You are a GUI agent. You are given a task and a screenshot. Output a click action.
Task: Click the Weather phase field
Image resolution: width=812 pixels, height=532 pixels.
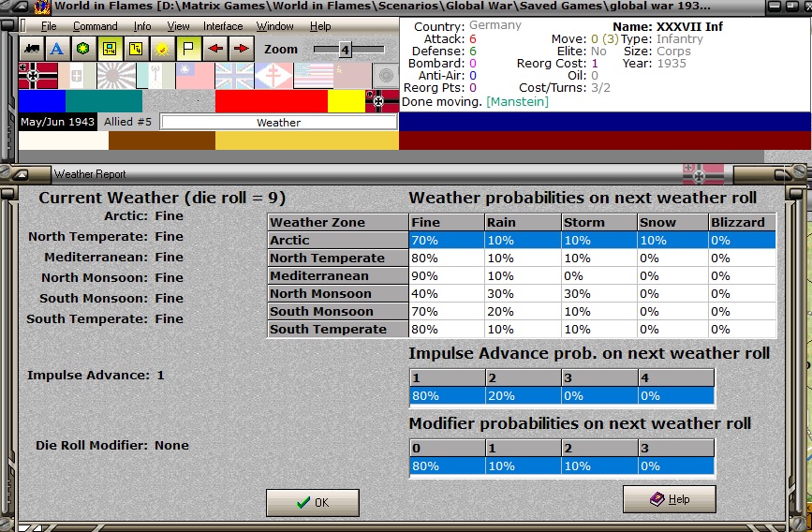point(278,123)
